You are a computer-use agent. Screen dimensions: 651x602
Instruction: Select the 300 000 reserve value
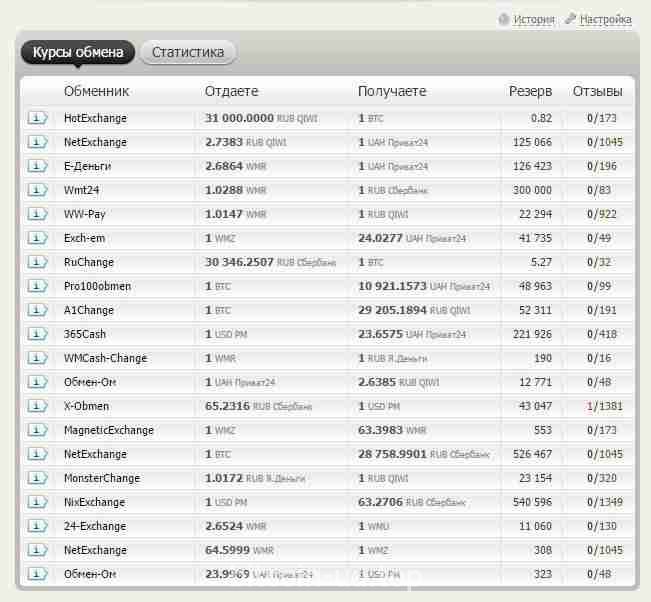(532, 190)
